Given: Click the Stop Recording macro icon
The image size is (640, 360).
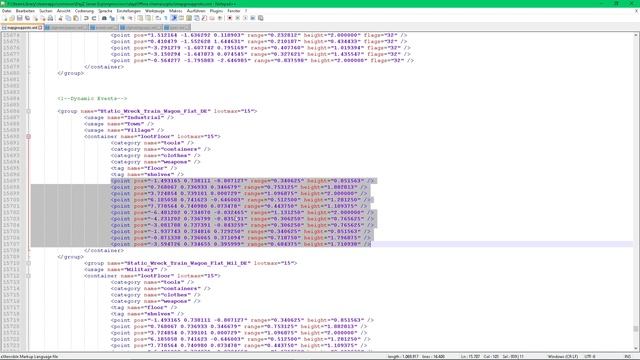Looking at the screenshot, I should (238, 18).
